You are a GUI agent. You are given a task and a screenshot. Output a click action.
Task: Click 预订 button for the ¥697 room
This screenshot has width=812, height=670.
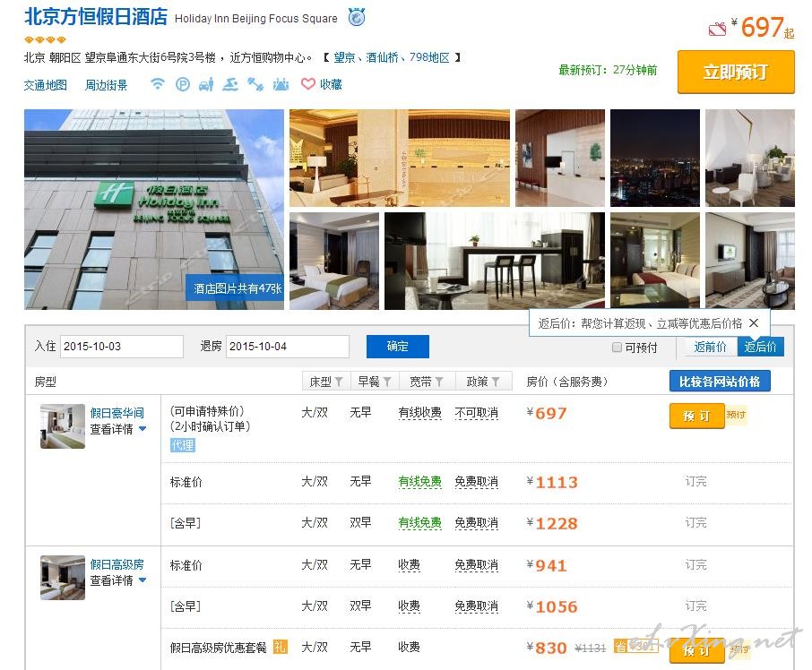click(696, 416)
